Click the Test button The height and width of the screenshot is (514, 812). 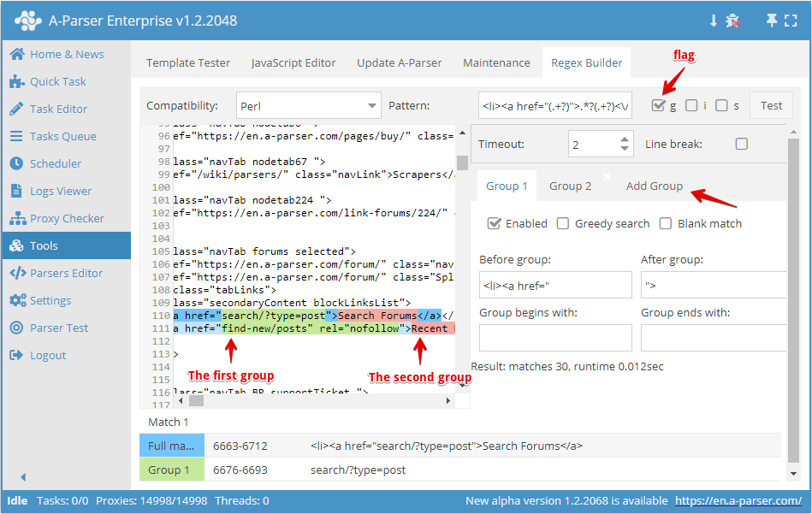click(x=771, y=105)
